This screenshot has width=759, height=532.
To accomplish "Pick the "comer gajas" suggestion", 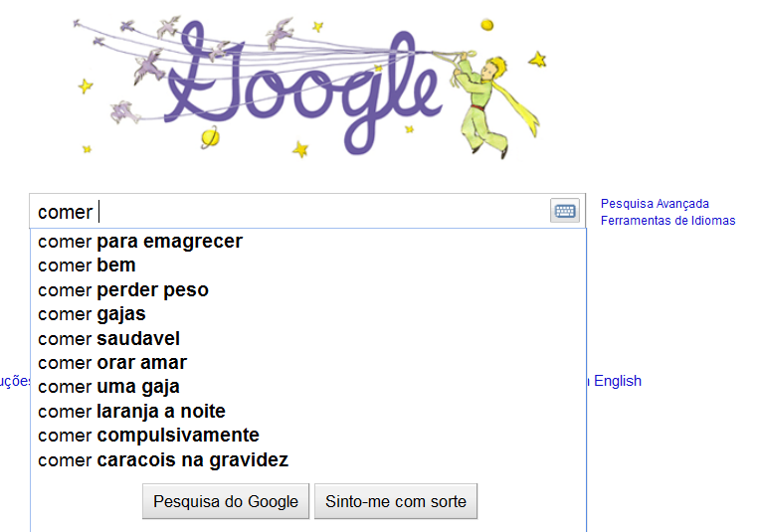I will point(92,314).
